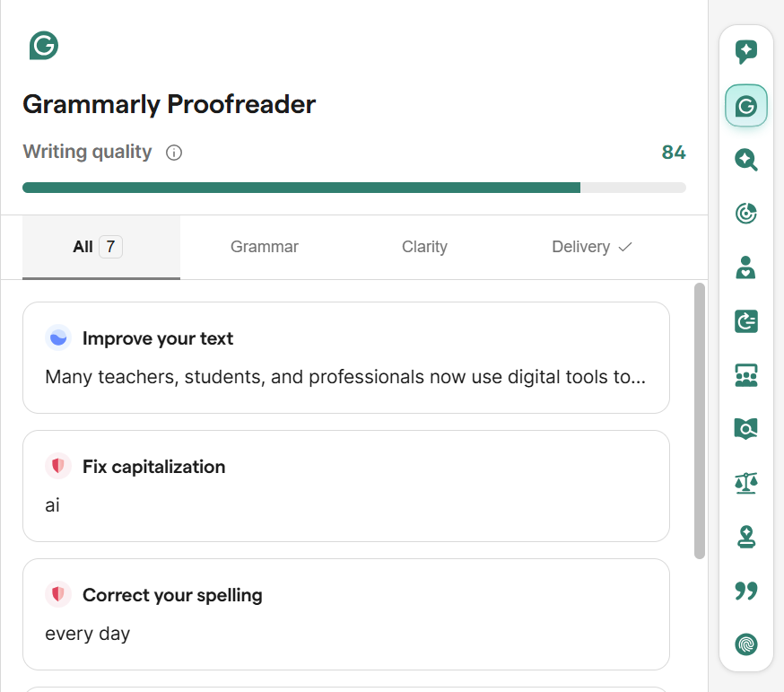This screenshot has width=784, height=692.
Task: Click the suggestions list vertical scrollbar
Action: coord(700,422)
